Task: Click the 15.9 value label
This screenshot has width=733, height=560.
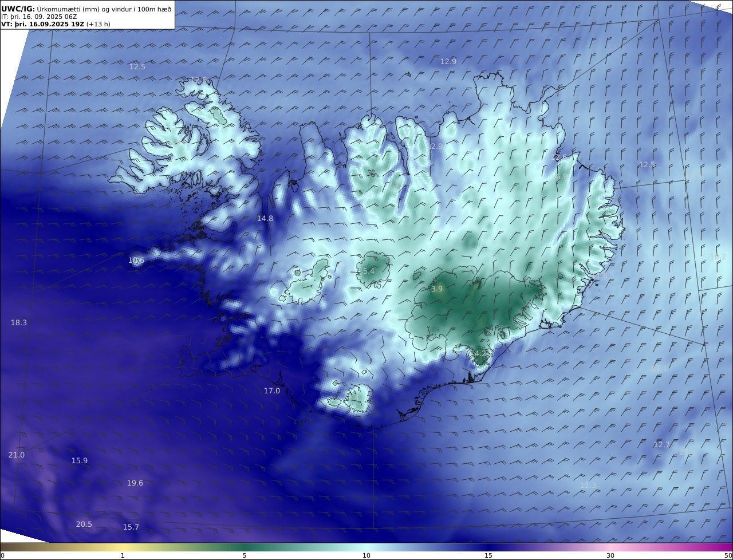Action: pyautogui.click(x=80, y=460)
